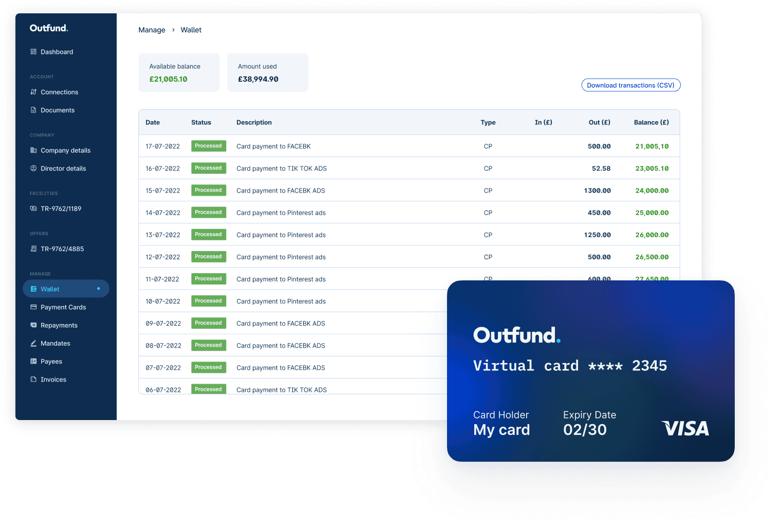
Task: Click balance value 26,500.00
Action: [652, 257]
